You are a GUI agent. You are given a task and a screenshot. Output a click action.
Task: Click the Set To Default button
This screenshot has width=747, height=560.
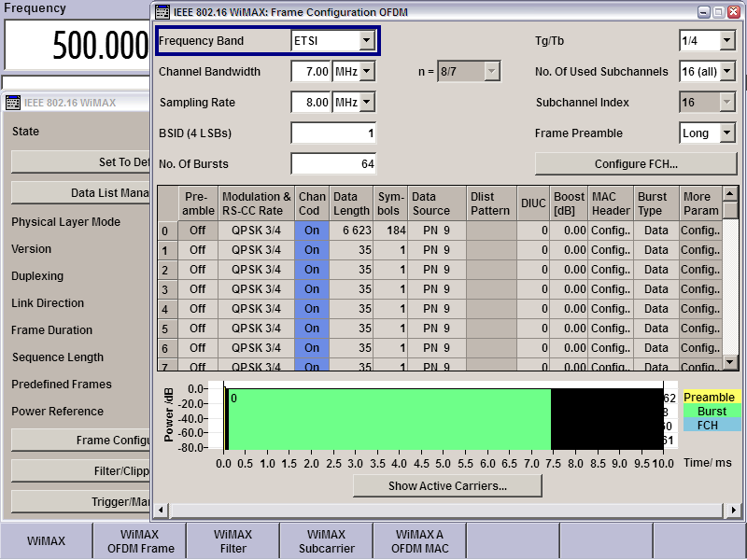tap(80, 162)
